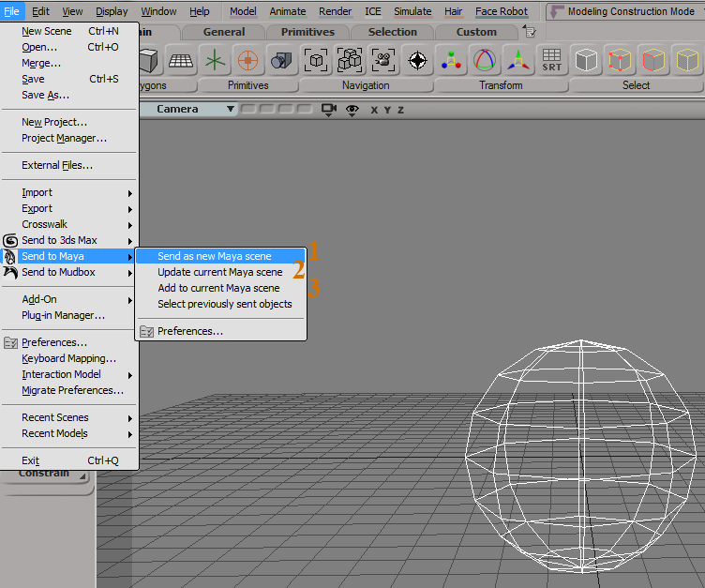Expand the Add-On submenu
The height and width of the screenshot is (588, 705).
click(x=69, y=299)
